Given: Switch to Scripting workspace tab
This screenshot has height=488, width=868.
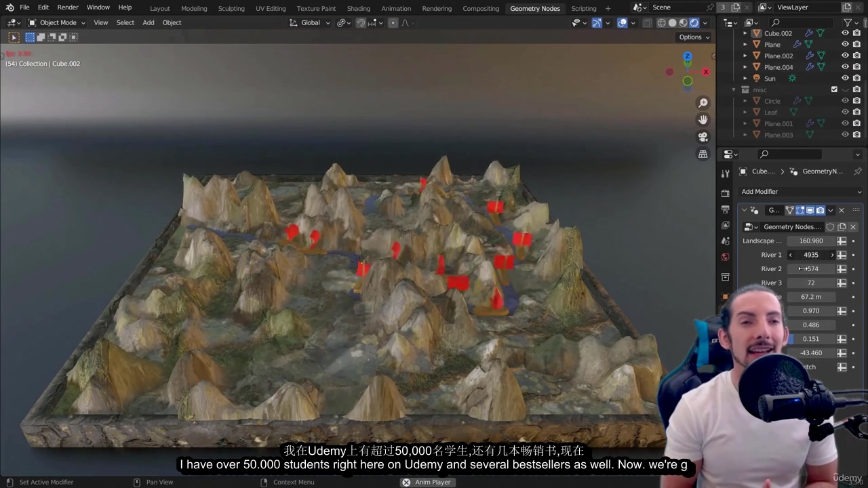Looking at the screenshot, I should tap(584, 8).
